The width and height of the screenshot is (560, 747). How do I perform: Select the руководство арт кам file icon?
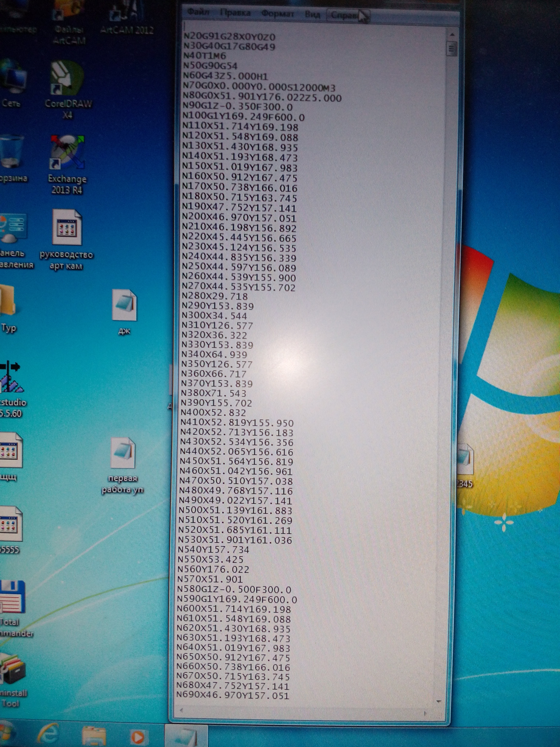[66, 239]
